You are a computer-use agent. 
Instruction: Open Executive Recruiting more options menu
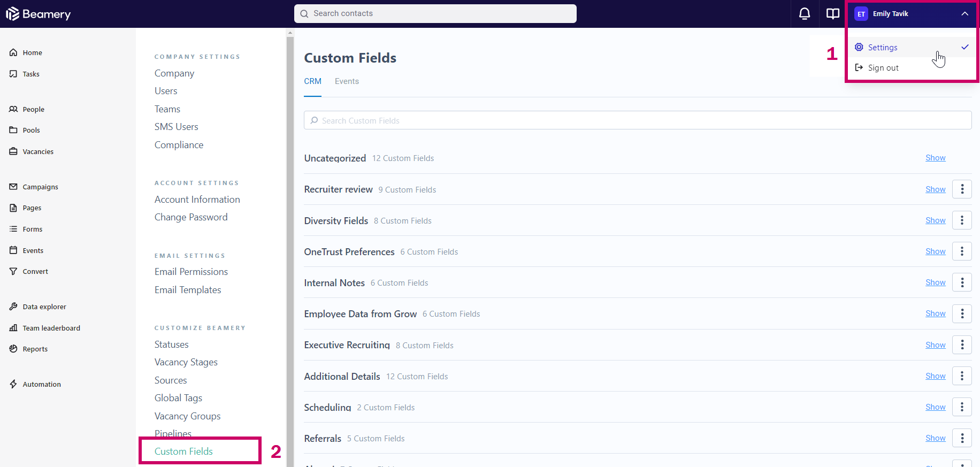pos(962,344)
